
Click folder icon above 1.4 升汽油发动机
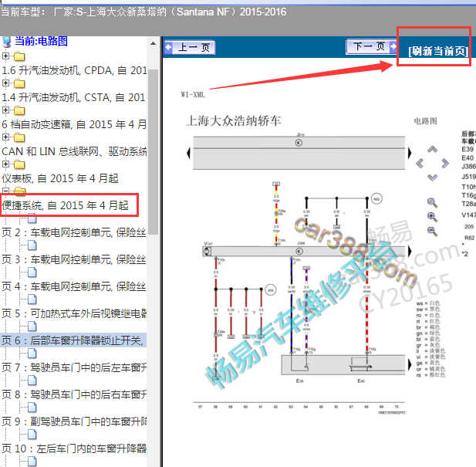point(19,83)
